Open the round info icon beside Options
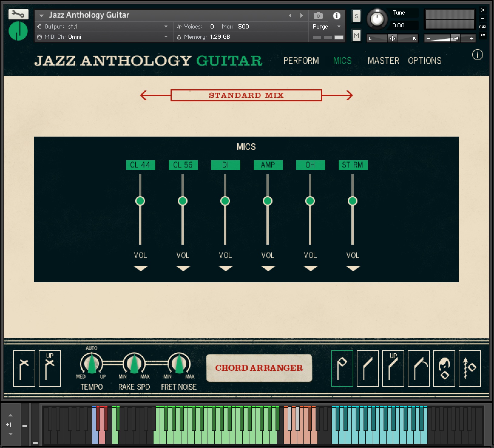The image size is (494, 448). (x=477, y=55)
